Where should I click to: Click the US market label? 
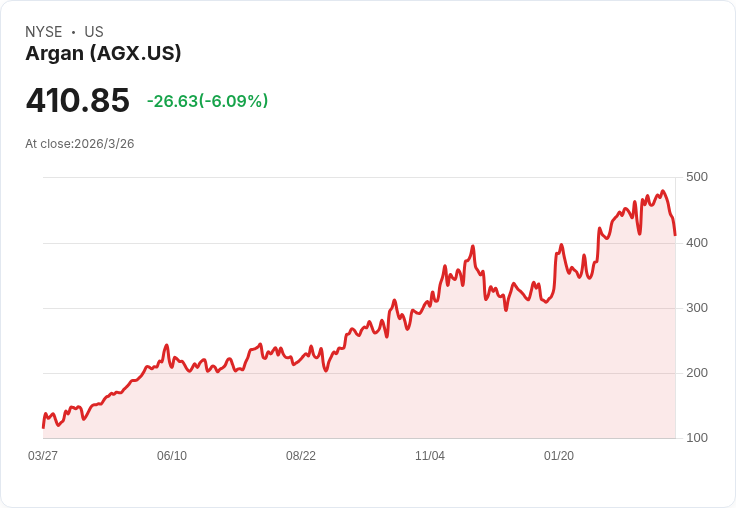[94, 32]
